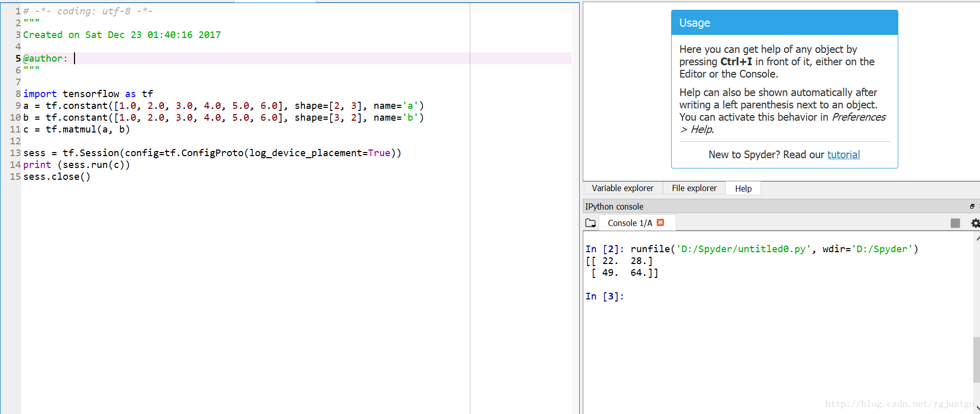980x414 pixels.
Task: Click the tf.Session ConfigProto line
Action: 212,153
